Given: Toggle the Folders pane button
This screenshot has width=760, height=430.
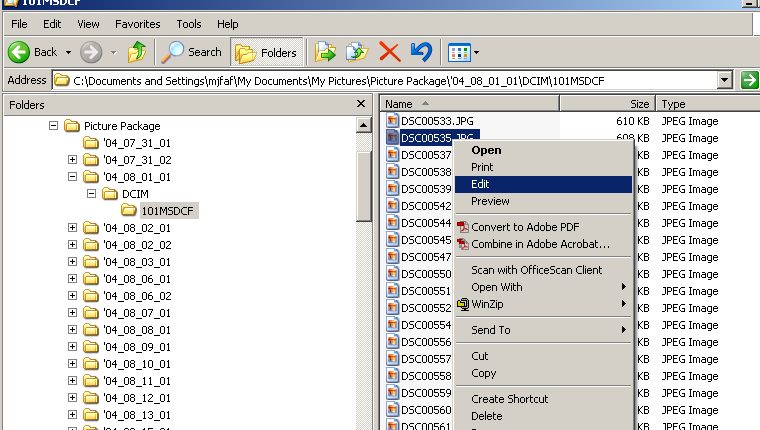Looking at the screenshot, I should coord(267,52).
